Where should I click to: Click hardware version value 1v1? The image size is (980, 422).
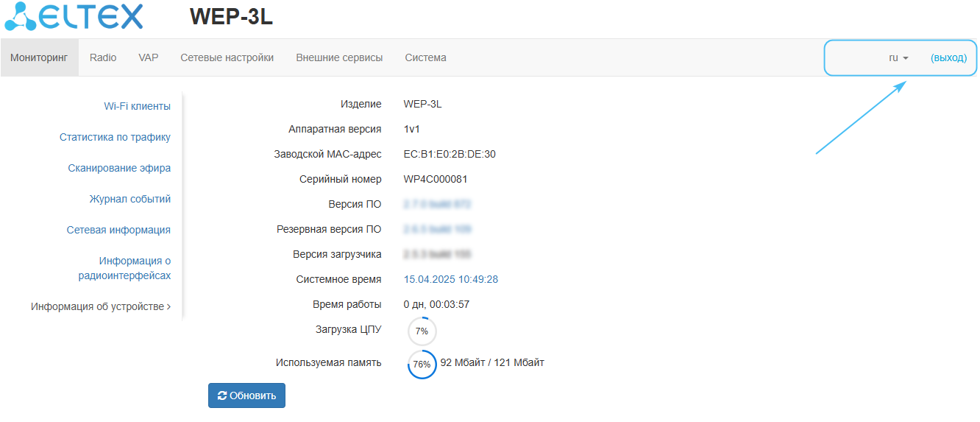(x=412, y=129)
